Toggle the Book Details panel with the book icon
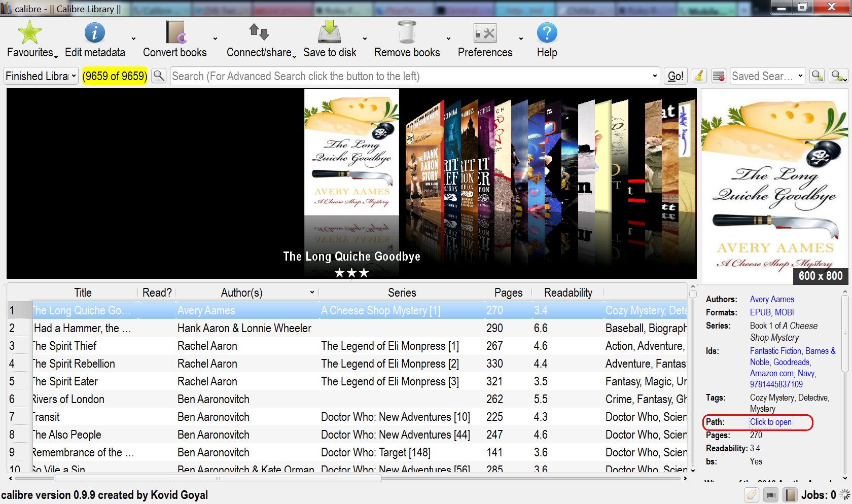Screen dimensions: 852x504 790,495
